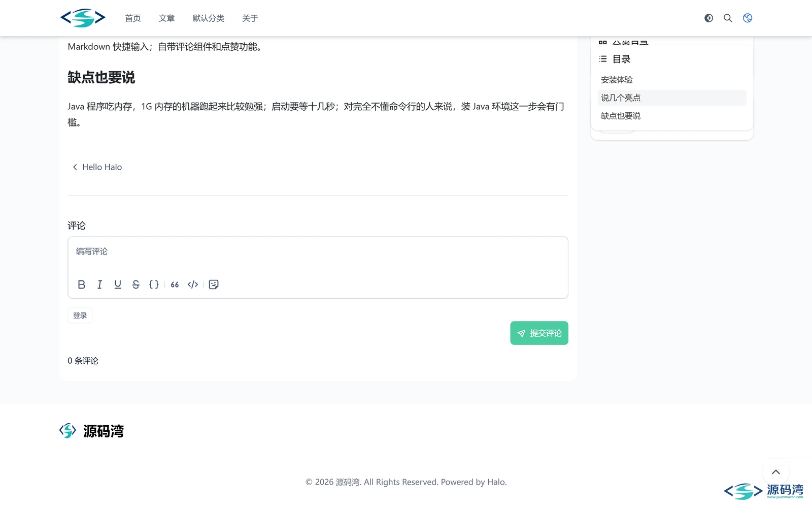This screenshot has height=508, width=812.
Task: Click the 评论 section heading
Action: (77, 226)
